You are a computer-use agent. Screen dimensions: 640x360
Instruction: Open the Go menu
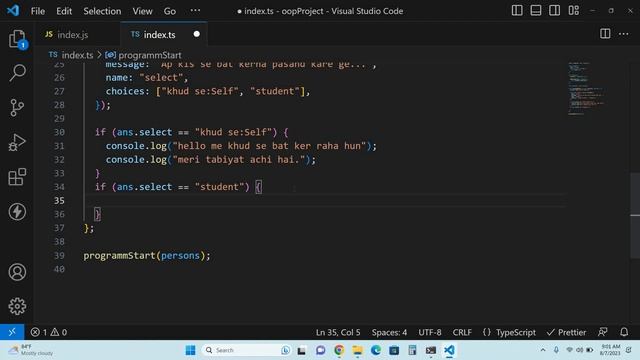point(170,11)
